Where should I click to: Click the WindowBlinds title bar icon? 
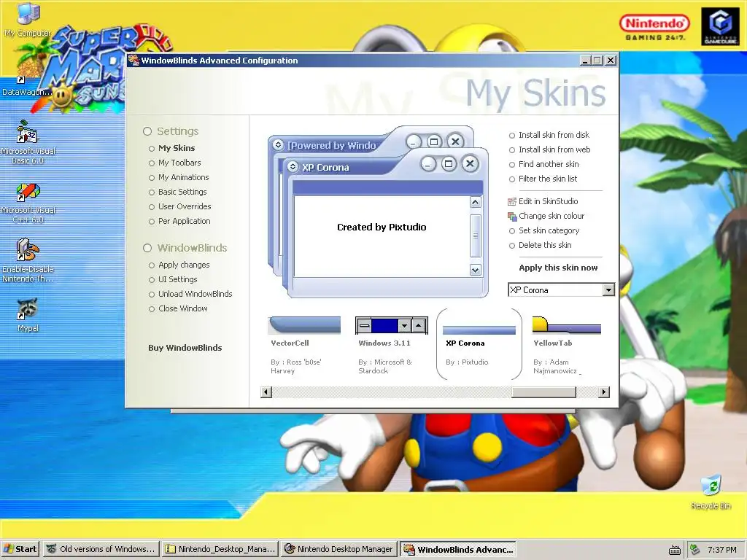pyautogui.click(x=134, y=60)
